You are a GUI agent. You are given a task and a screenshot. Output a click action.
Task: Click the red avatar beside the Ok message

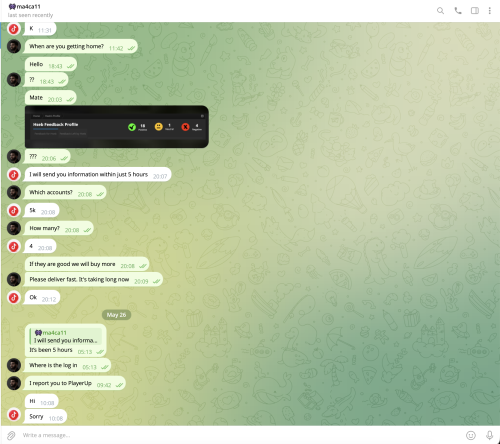[14, 298]
